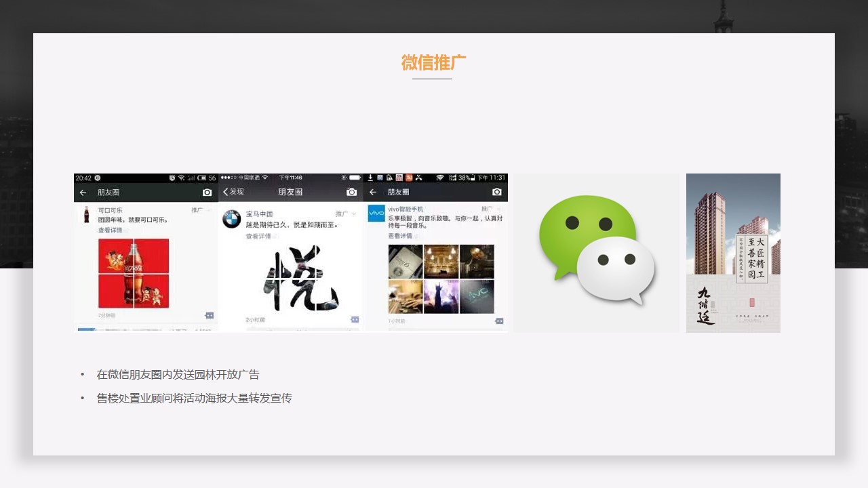Click 查看详情 under the 宝马中国 post

pyautogui.click(x=258, y=236)
